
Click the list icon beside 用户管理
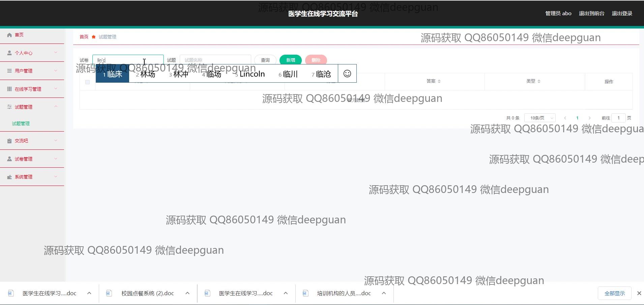click(9, 71)
